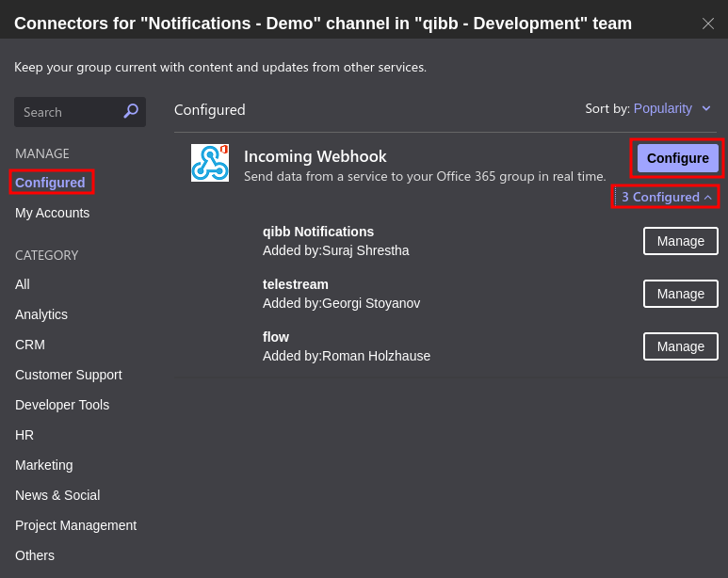Click the Incoming Webhook description text

[x=426, y=176]
